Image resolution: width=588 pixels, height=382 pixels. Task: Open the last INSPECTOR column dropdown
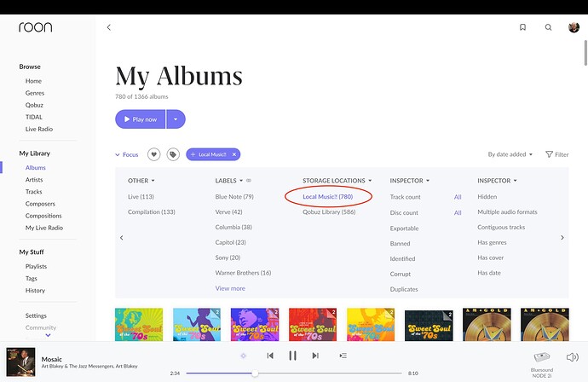coord(498,181)
